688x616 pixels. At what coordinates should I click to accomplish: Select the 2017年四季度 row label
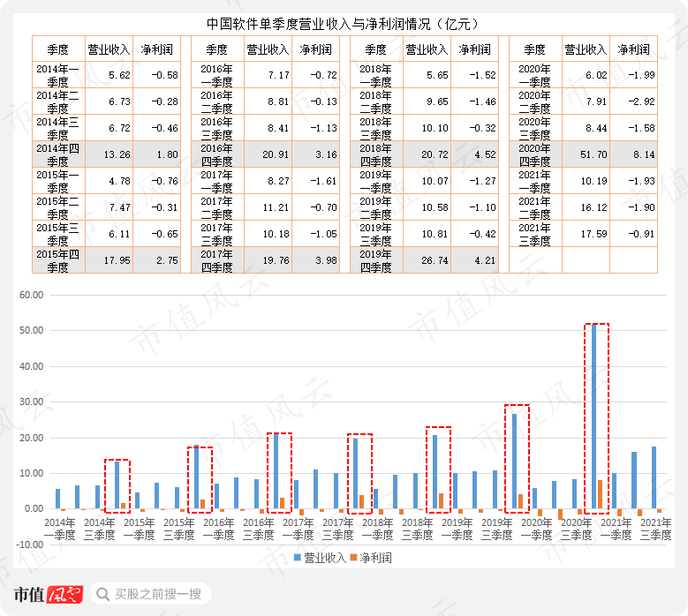[217, 260]
